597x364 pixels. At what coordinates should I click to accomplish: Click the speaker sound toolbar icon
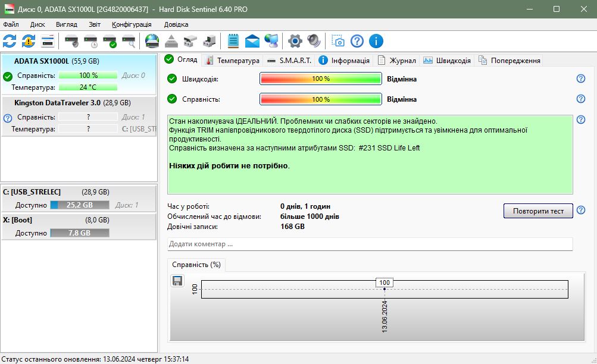(314, 41)
